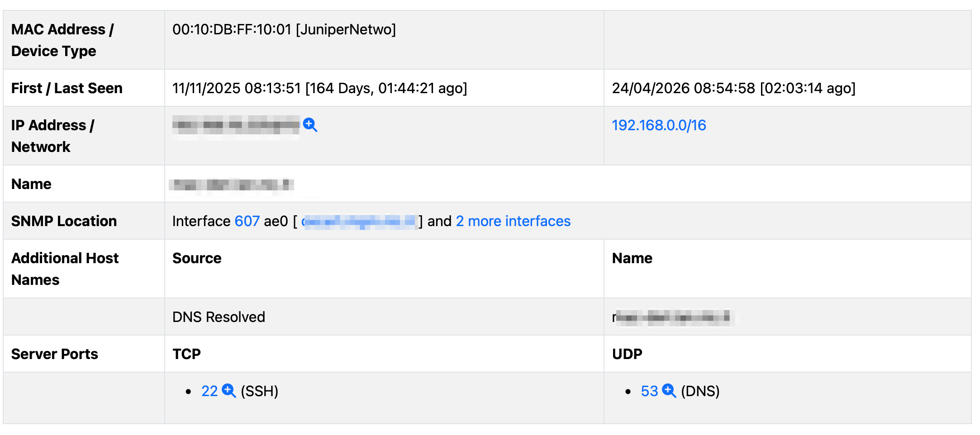Viewport: 980px width, 435px height.
Task: Click the magnifier icon next to port 53
Action: click(x=669, y=391)
